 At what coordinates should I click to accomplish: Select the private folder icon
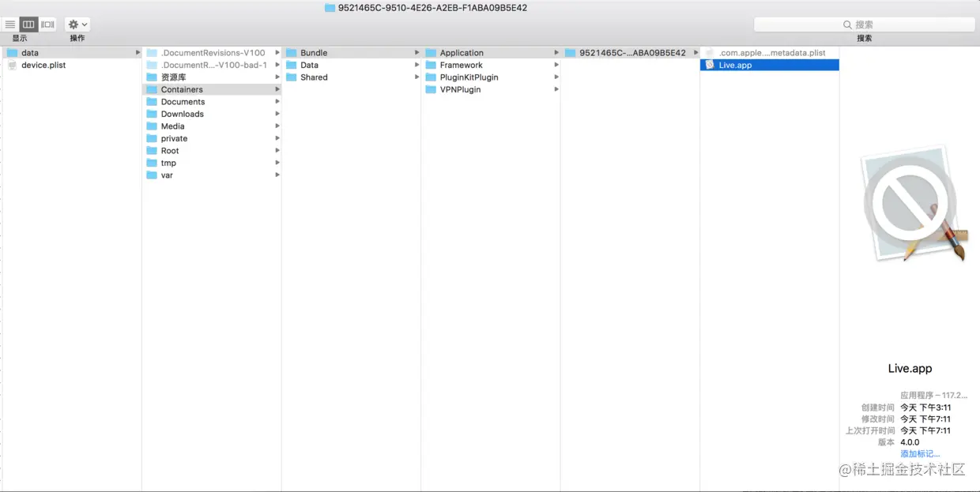[152, 138]
